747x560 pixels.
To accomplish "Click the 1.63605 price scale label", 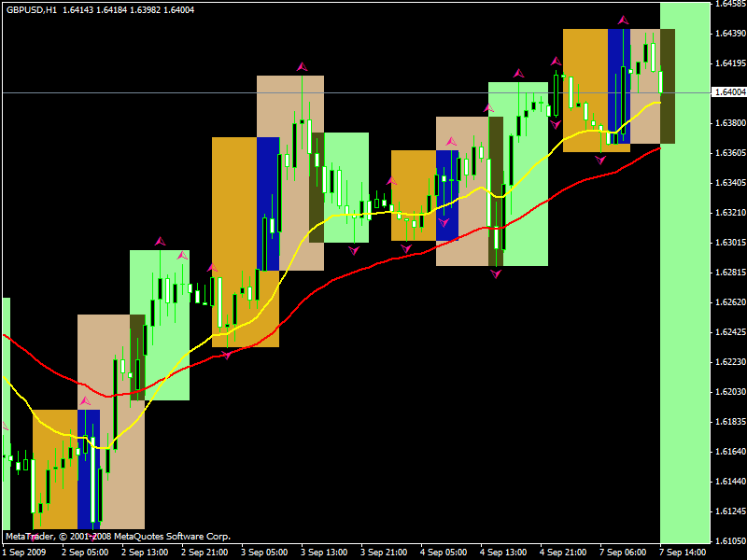I will 730,153.
